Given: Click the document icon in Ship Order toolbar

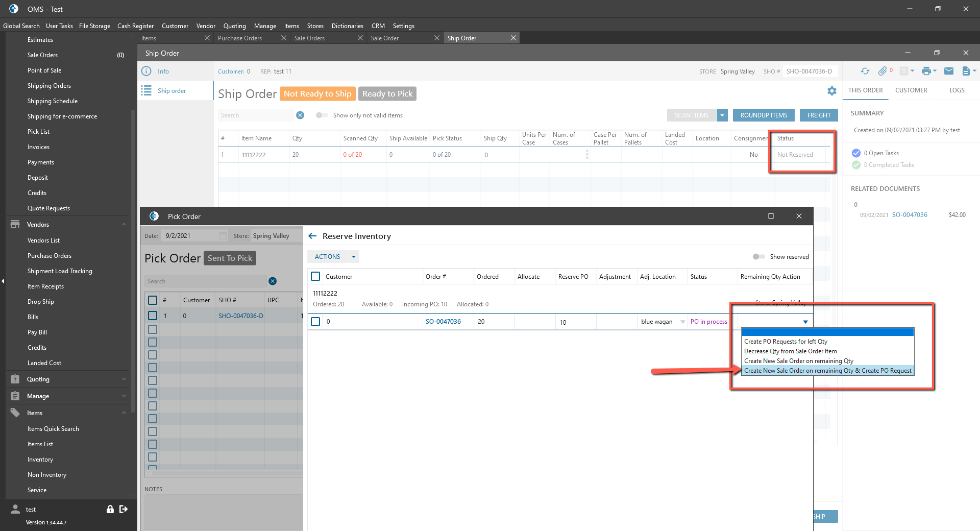Looking at the screenshot, I should 966,71.
